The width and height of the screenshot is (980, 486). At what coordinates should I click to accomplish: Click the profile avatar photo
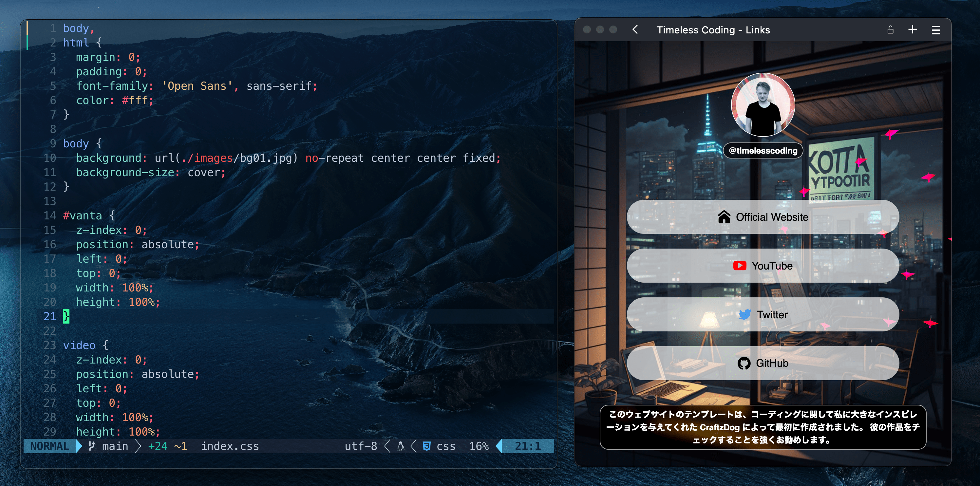point(763,104)
